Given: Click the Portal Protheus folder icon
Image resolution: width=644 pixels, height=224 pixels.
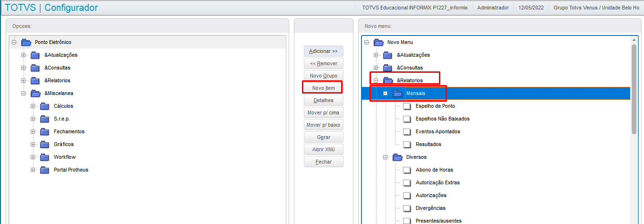Looking at the screenshot, I should pyautogui.click(x=45, y=170).
